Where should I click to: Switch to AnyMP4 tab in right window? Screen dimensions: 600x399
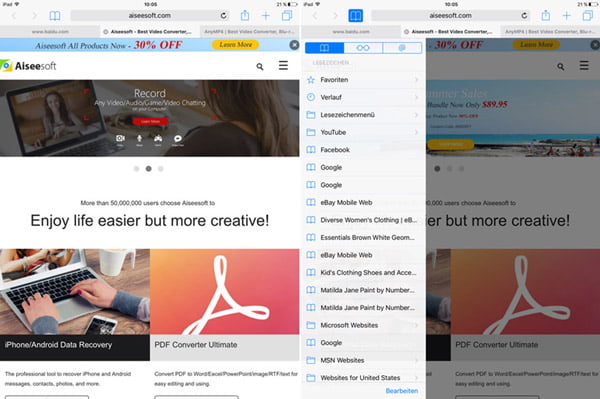(550, 32)
